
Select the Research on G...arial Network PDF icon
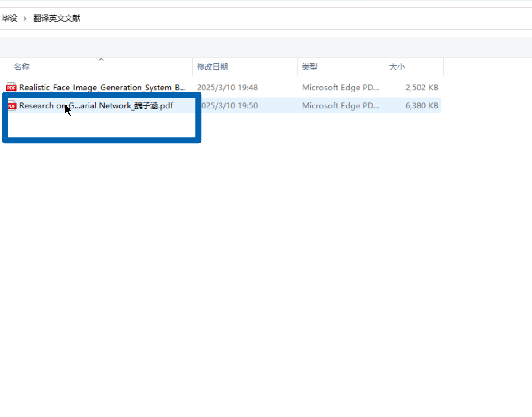click(x=11, y=105)
